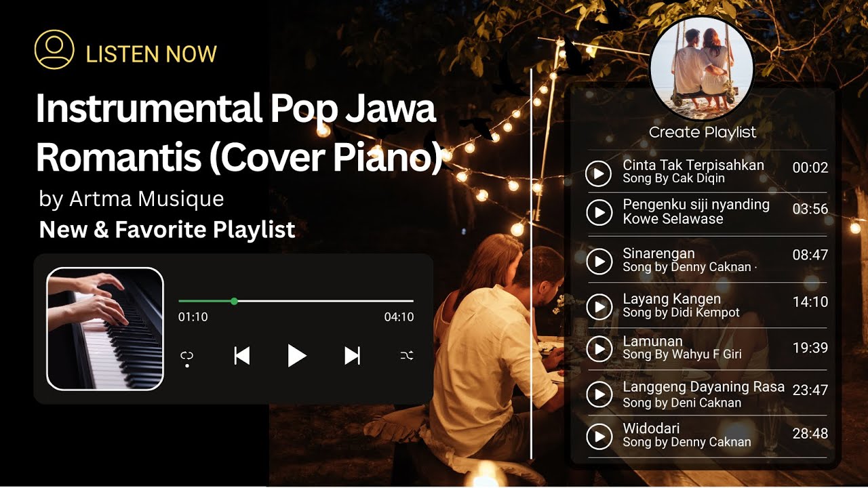Click total duration 04:10

pos(399,317)
